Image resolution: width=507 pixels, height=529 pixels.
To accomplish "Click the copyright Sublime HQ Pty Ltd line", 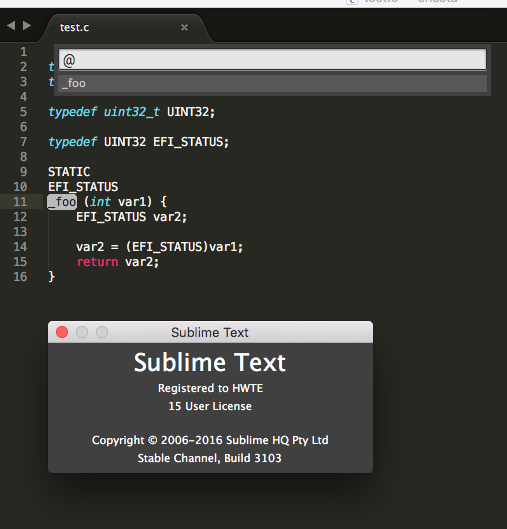I will pos(210,440).
